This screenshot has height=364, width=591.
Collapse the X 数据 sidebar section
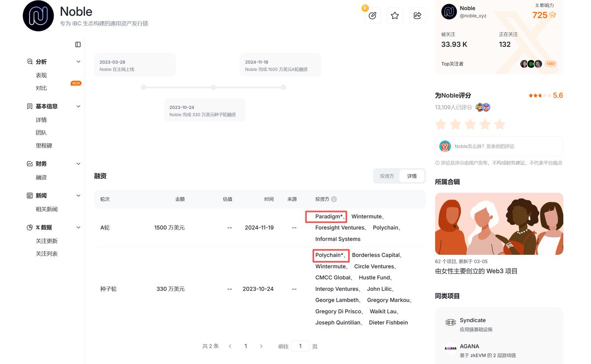78,227
